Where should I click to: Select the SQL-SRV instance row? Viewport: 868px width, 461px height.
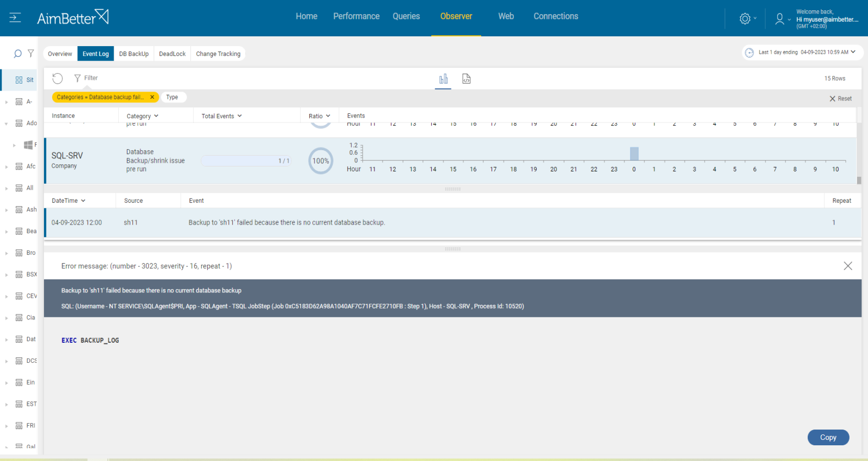click(x=450, y=161)
